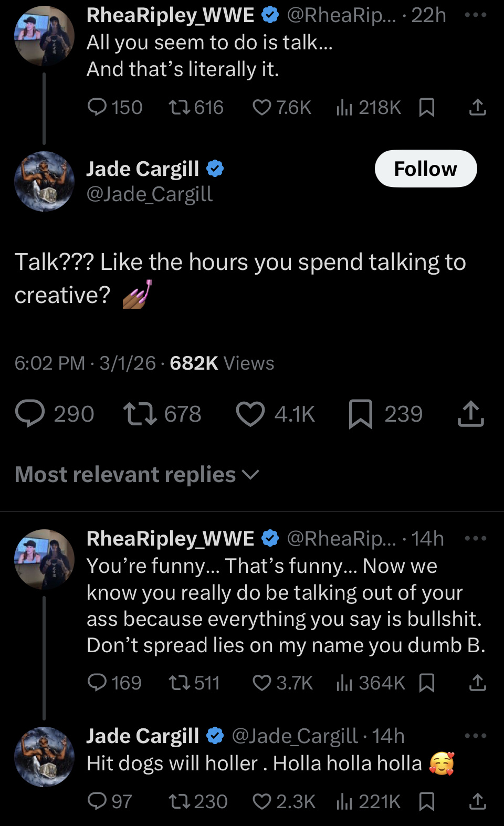The height and width of the screenshot is (826, 504).
Task: Reply to Jade Cargill's main tweet
Action: [30, 414]
